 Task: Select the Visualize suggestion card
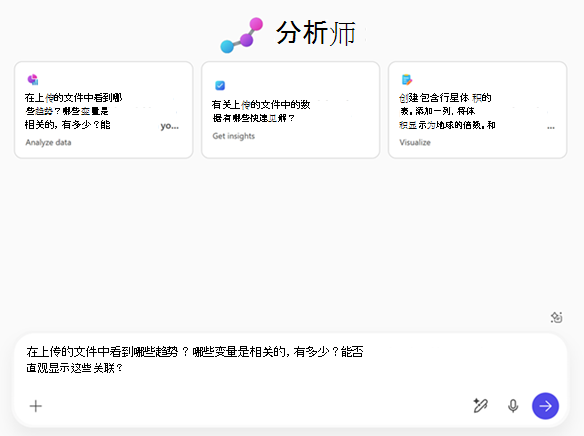(477, 110)
